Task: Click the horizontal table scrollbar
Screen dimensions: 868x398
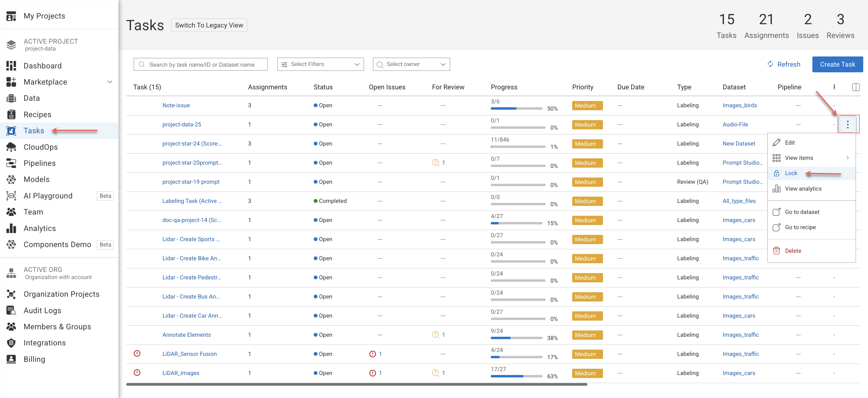Action: click(x=357, y=384)
